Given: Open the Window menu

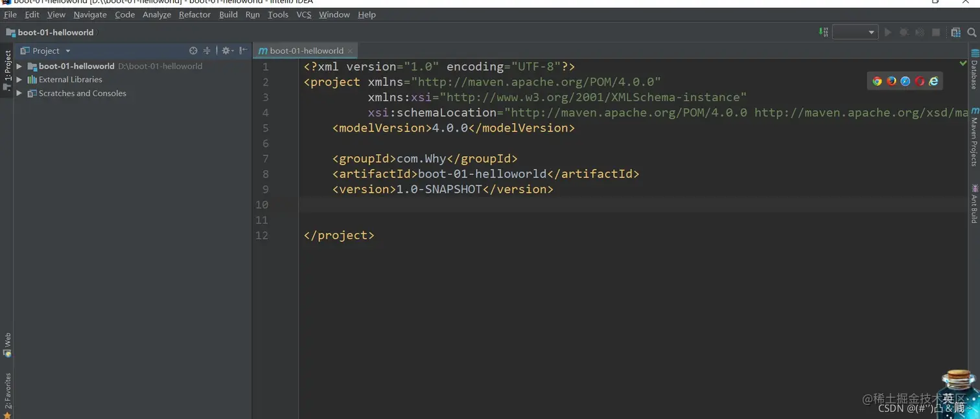Looking at the screenshot, I should pos(334,14).
